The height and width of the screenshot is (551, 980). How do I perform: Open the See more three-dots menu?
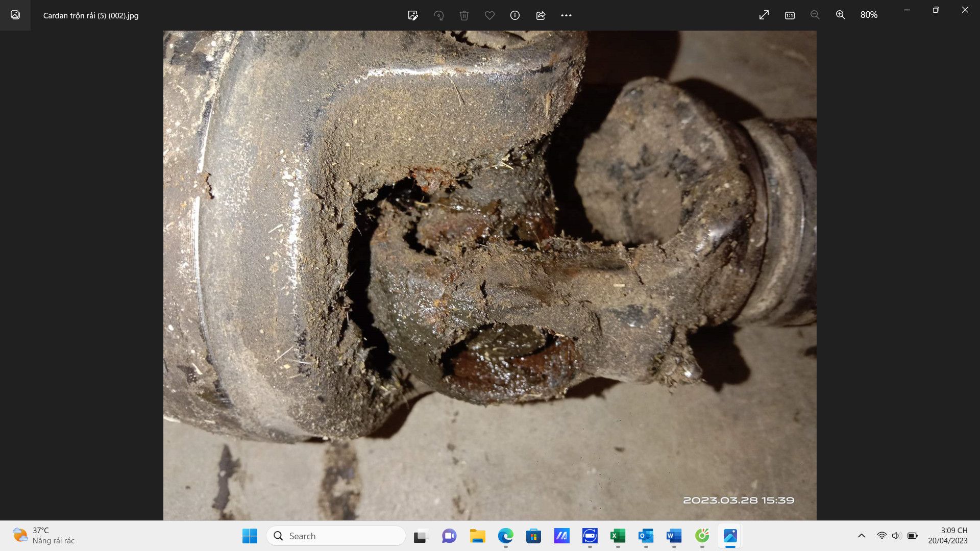pos(566,15)
